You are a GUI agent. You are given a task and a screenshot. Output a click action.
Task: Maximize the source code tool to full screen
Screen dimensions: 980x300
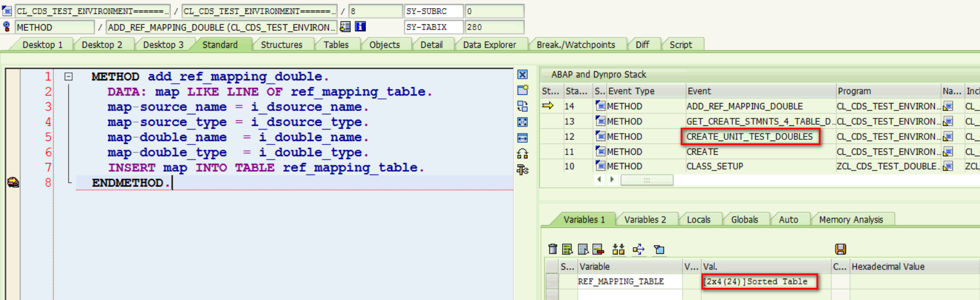[x=522, y=122]
